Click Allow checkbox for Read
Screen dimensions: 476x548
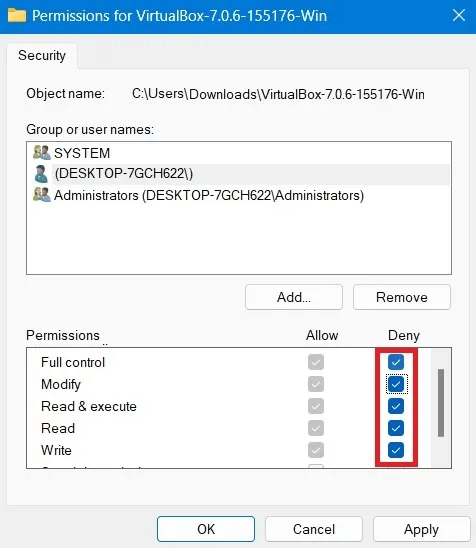tap(316, 428)
